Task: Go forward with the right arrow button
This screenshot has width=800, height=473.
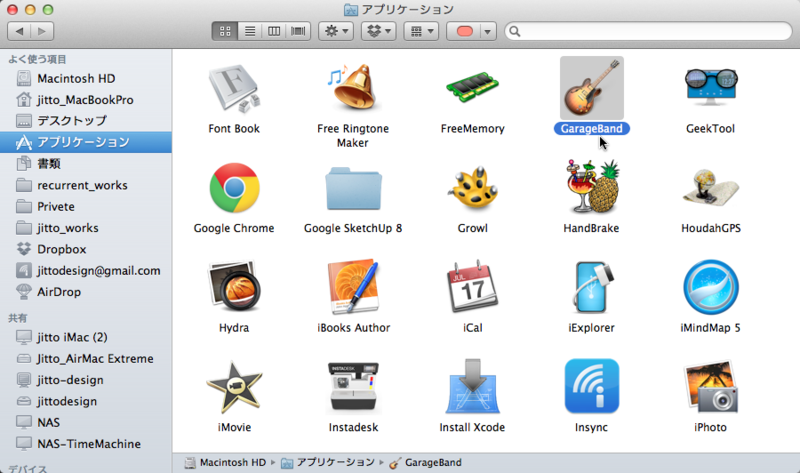Action: click(42, 31)
